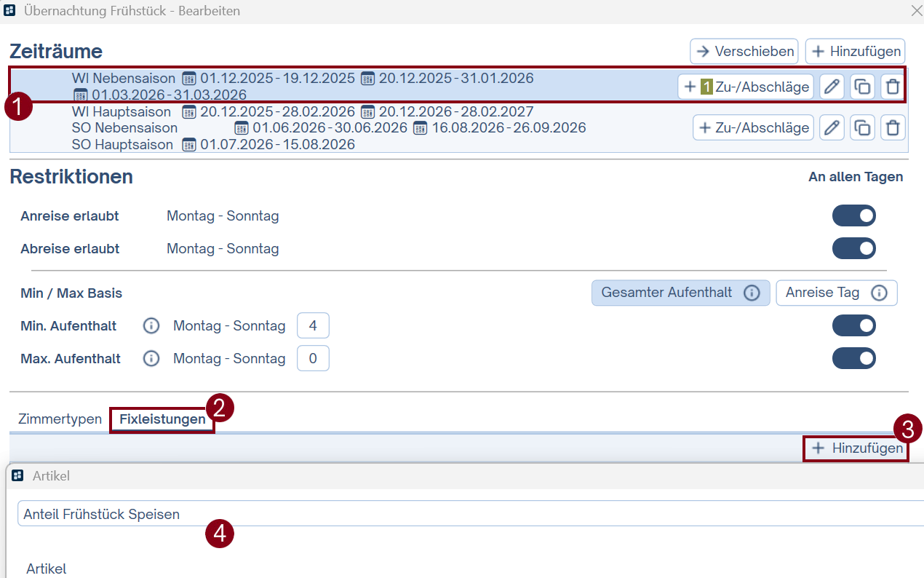
Task: Toggle the Abreise erlaubt switch
Action: pyautogui.click(x=854, y=248)
